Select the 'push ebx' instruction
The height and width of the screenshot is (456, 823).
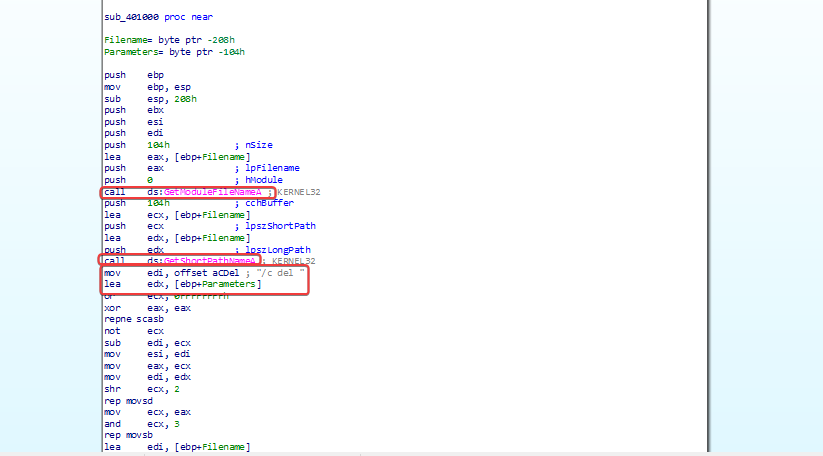pyautogui.click(x=134, y=110)
